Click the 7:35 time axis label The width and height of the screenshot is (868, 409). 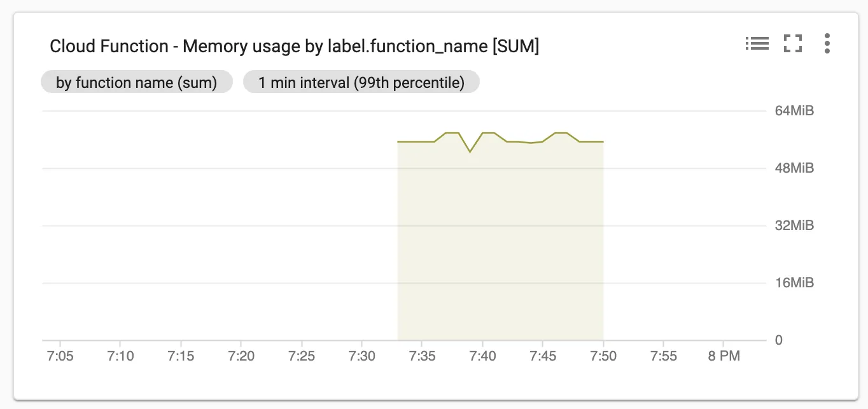click(x=422, y=356)
